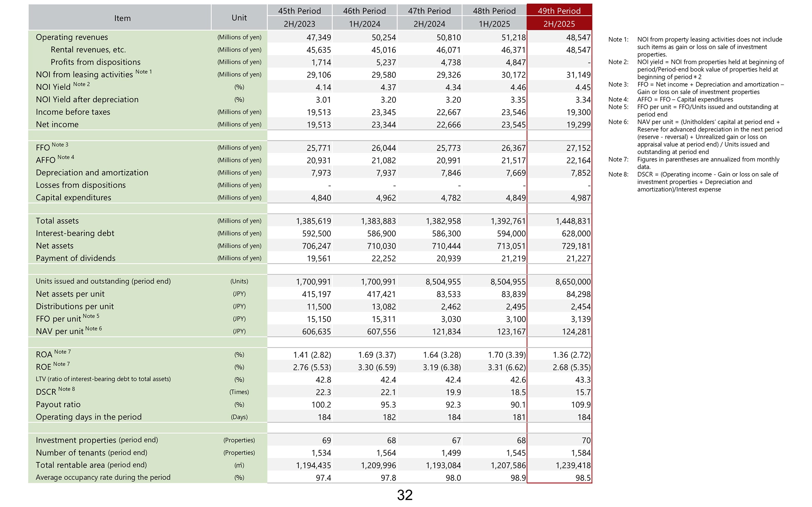Select the DSCR row label
Screen dimensions: 812x507
click(x=46, y=392)
